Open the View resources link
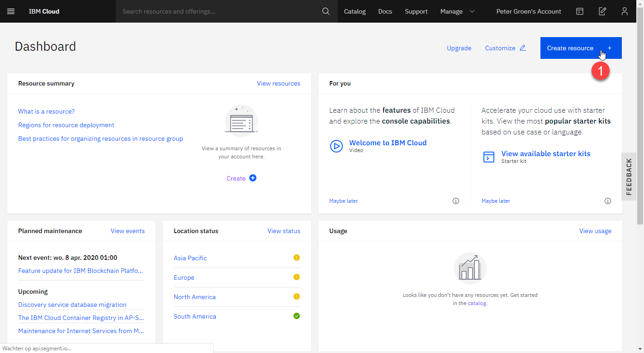Viewport: 644px width, 353px height. coord(279,83)
